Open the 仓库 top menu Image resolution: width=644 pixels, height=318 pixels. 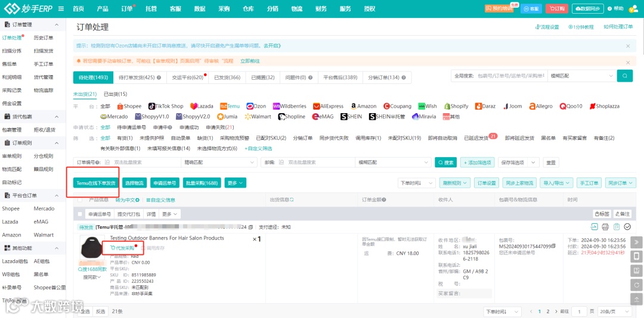click(249, 8)
